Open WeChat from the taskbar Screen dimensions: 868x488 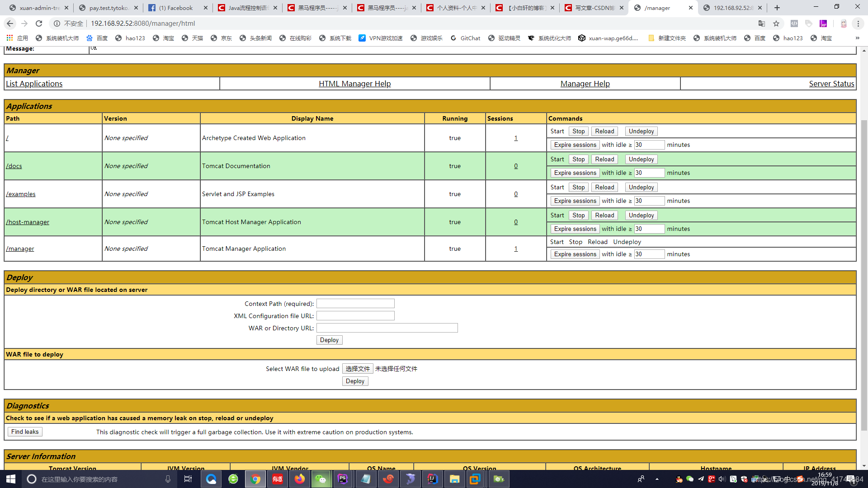coord(321,479)
